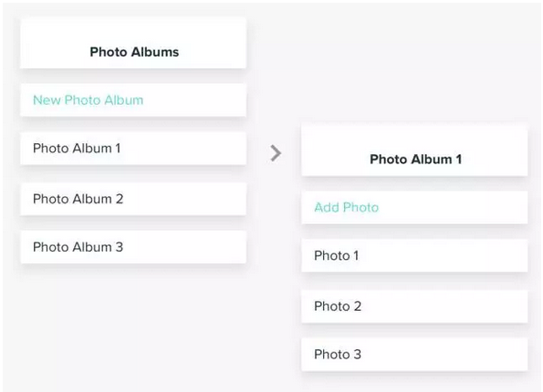Viewport: 543px width, 392px height.
Task: Click the number '2' in Photo Album 2
Action: point(120,199)
